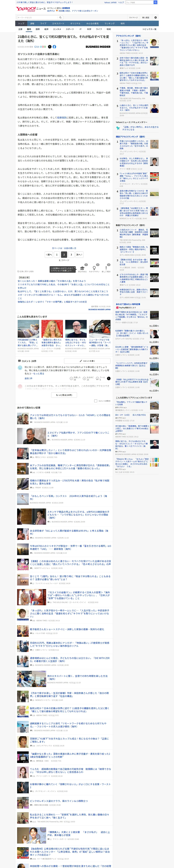Screen dimensions: 174x868
Task: Select pagination page 1
Action: 57,255
